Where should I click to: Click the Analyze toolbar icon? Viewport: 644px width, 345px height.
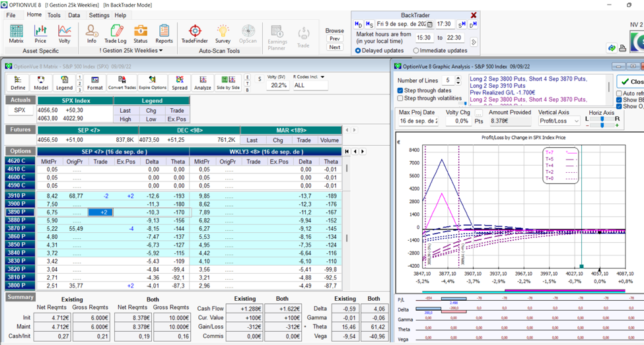(203, 83)
